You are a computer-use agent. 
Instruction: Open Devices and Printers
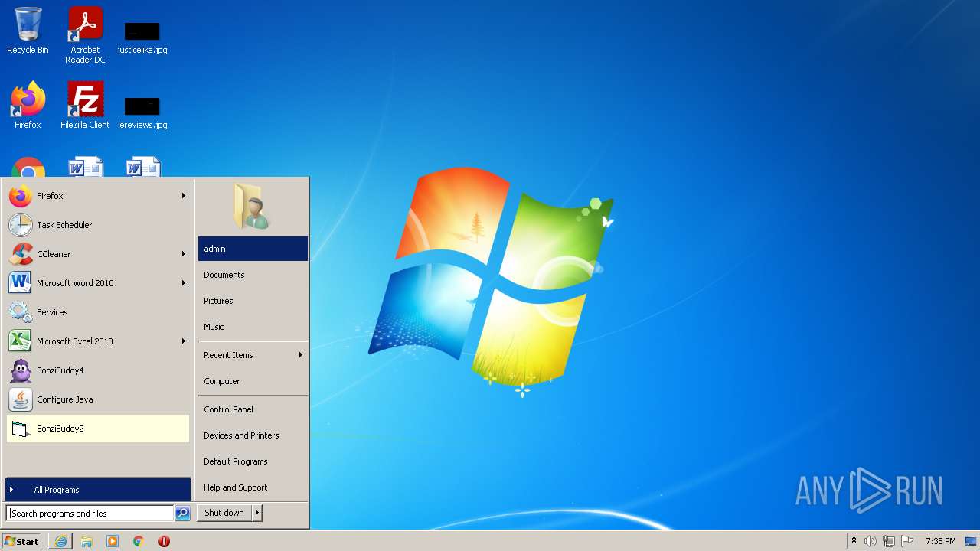(253, 435)
